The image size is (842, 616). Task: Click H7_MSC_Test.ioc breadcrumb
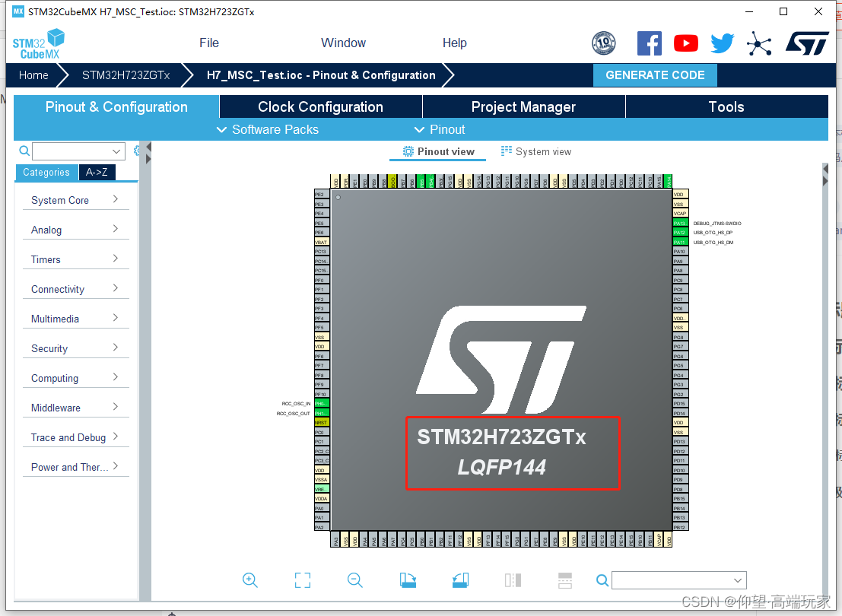pos(321,75)
